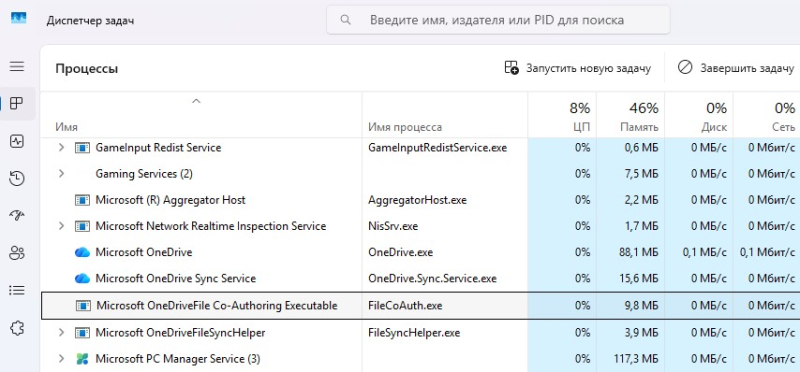The image size is (800, 372).
Task: Open the Startup apps sidebar tab
Action: (17, 216)
